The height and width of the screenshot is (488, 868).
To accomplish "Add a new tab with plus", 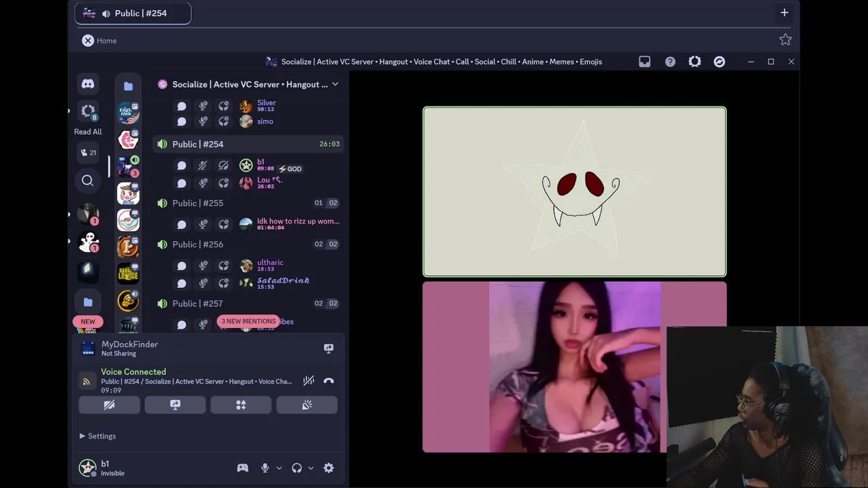I will tap(785, 13).
